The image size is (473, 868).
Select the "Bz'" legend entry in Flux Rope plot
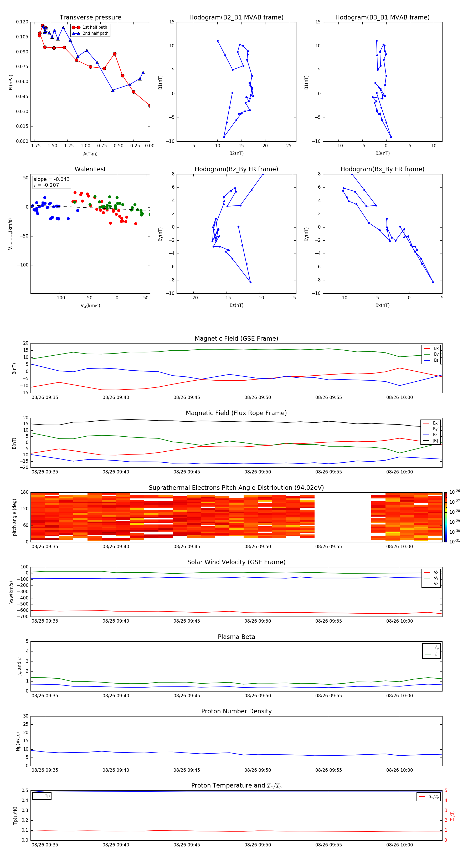[431, 435]
